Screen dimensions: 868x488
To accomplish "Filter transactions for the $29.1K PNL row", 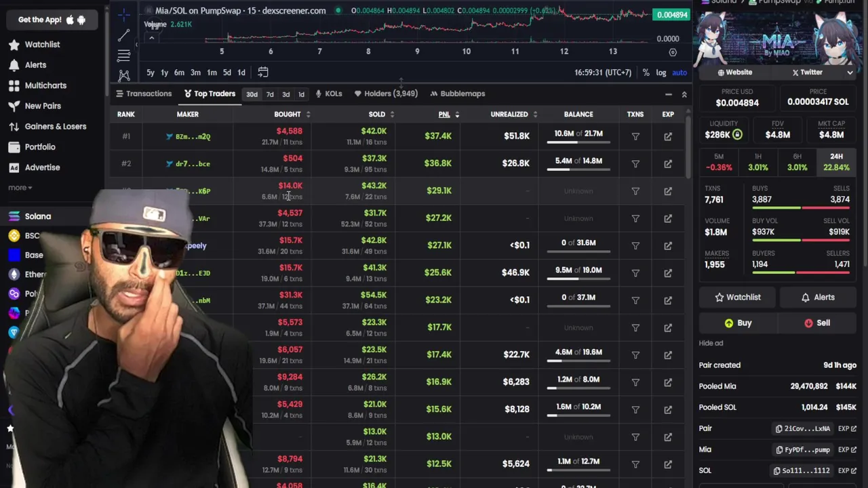I will pyautogui.click(x=635, y=191).
